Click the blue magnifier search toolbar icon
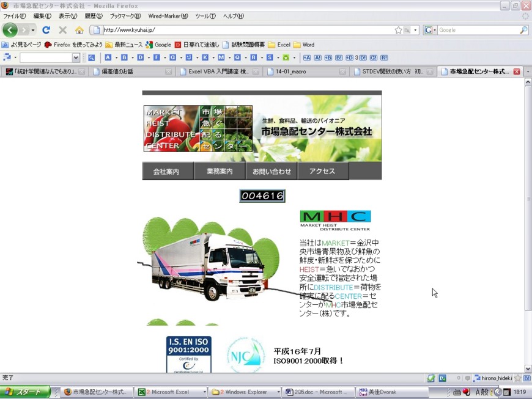Screen dimensions: 532x399 click(x=91, y=57)
